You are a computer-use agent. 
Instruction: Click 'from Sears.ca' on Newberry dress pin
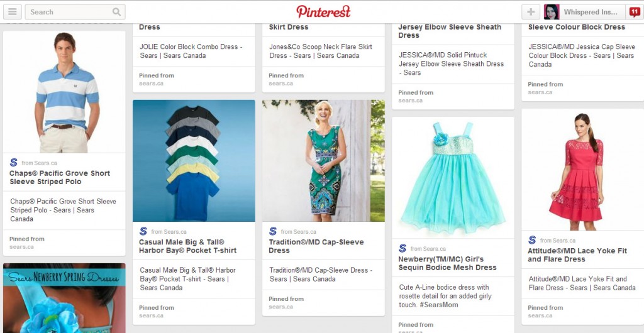coord(428,249)
